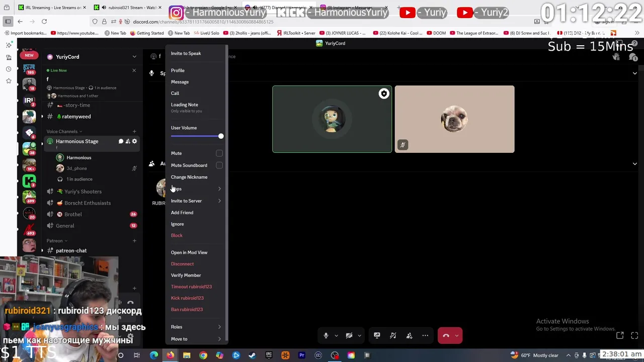Toggle camera in call controls
The width and height of the screenshot is (644, 362).
[x=349, y=335]
